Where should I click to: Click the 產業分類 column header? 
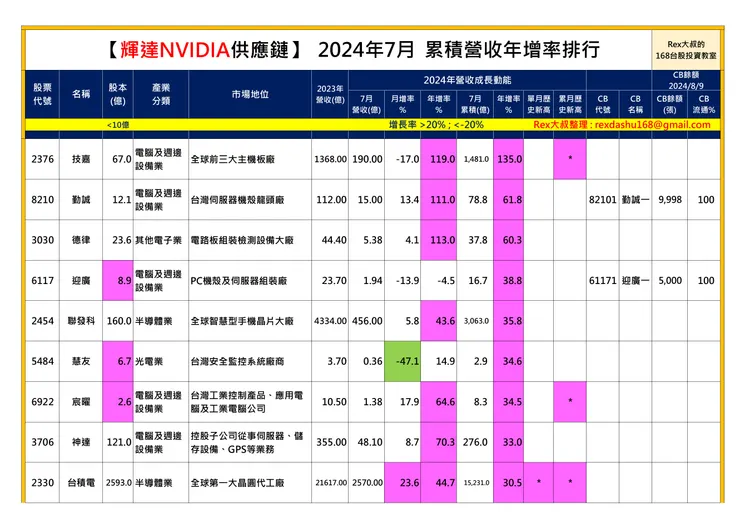[x=160, y=94]
